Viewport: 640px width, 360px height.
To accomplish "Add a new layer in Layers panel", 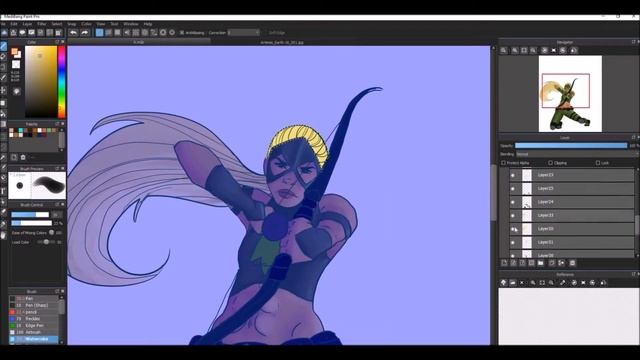I will (504, 263).
